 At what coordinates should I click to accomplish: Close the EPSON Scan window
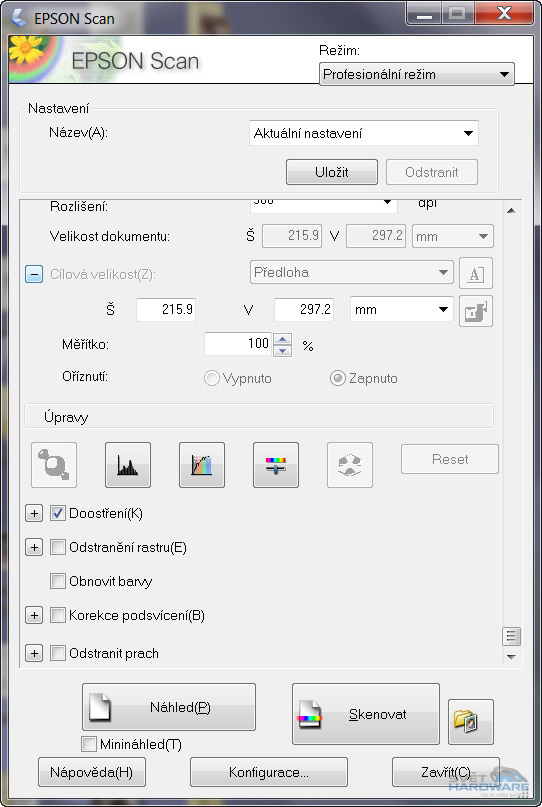(x=504, y=14)
